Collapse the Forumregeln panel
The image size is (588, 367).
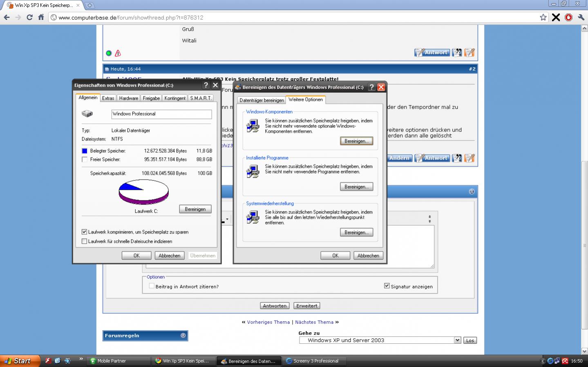[x=183, y=336]
